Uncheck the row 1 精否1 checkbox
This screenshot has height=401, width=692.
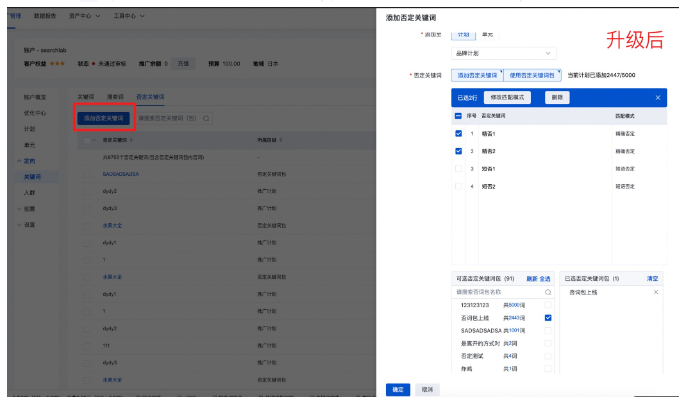[x=458, y=133]
